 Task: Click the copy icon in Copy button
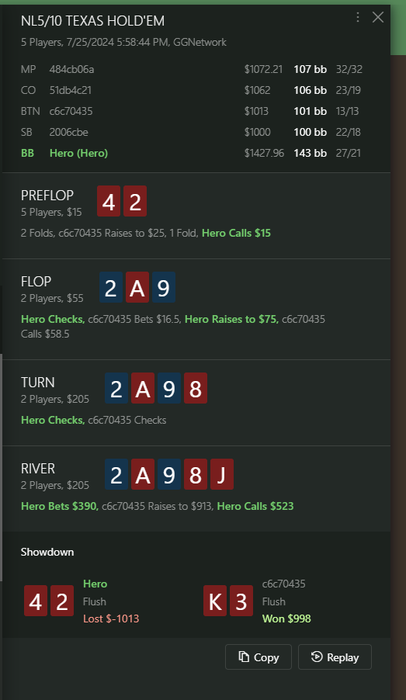243,657
